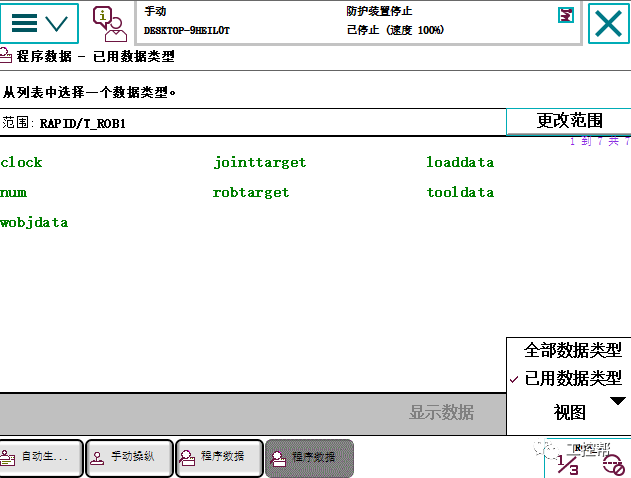Switch to first 程序数据 taskbar tab
This screenshot has width=631, height=478.
pyautogui.click(x=219, y=457)
